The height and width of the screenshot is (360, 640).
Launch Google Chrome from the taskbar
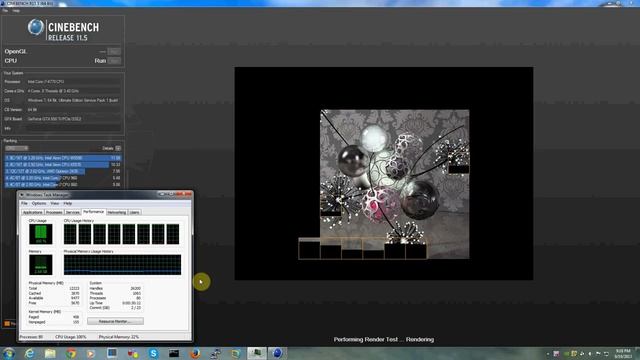[x=71, y=353]
